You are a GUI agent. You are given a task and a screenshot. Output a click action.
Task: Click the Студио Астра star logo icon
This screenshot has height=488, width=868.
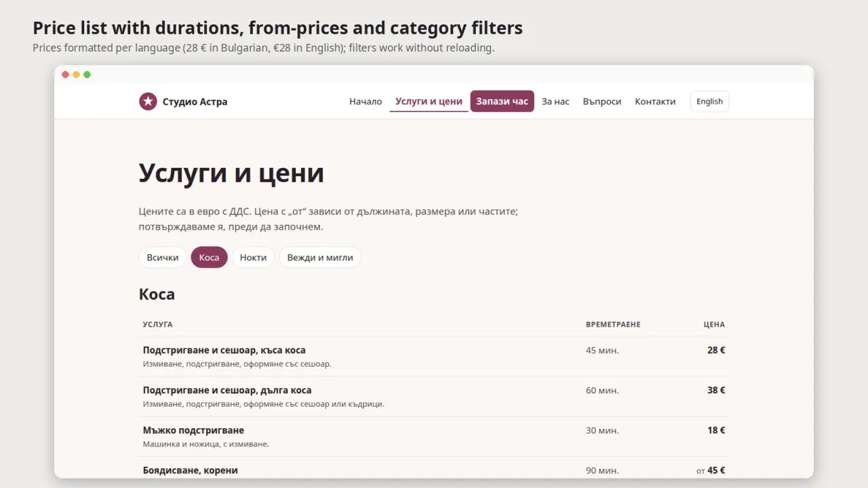coord(148,102)
